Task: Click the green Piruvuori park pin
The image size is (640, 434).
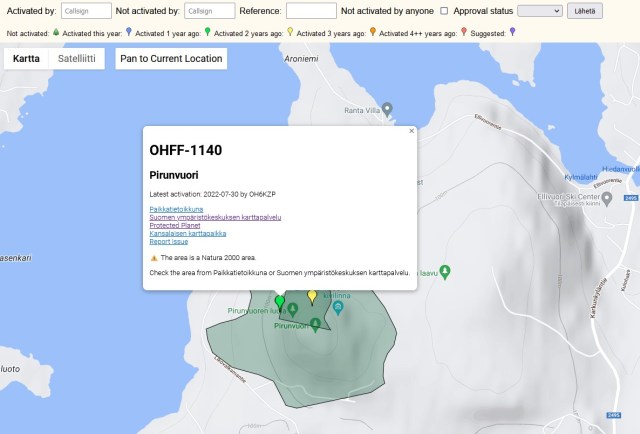Action: [x=316, y=323]
